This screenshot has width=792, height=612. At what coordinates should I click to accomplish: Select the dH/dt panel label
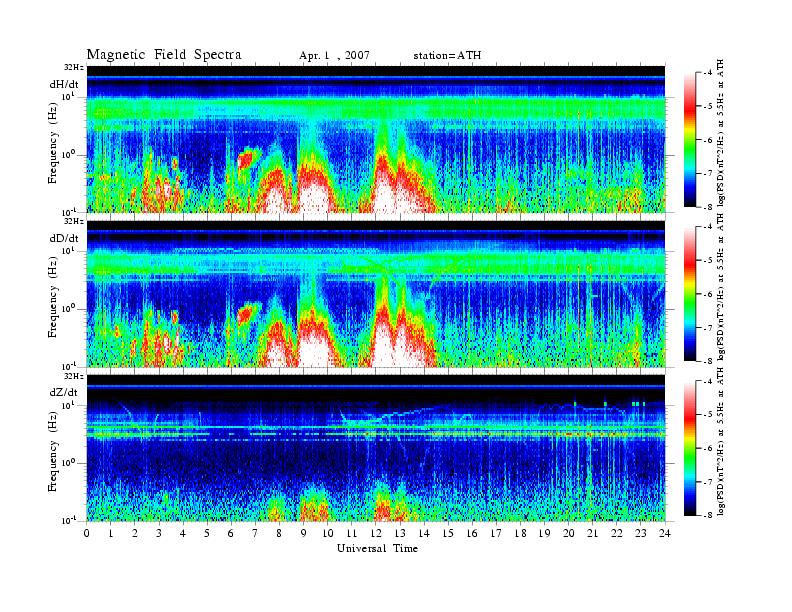click(64, 84)
